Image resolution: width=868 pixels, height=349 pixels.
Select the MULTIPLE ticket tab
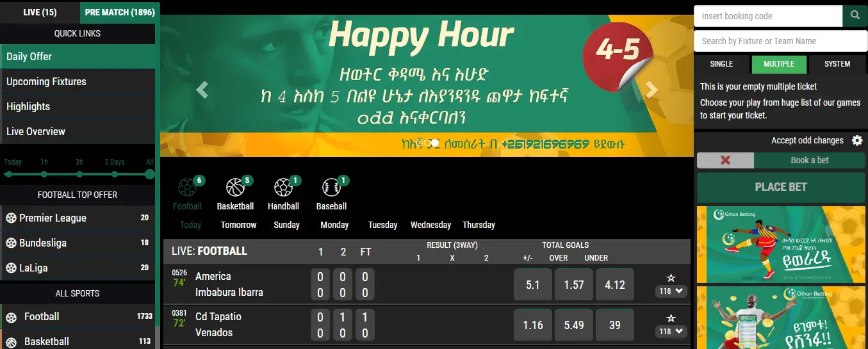[x=779, y=64]
